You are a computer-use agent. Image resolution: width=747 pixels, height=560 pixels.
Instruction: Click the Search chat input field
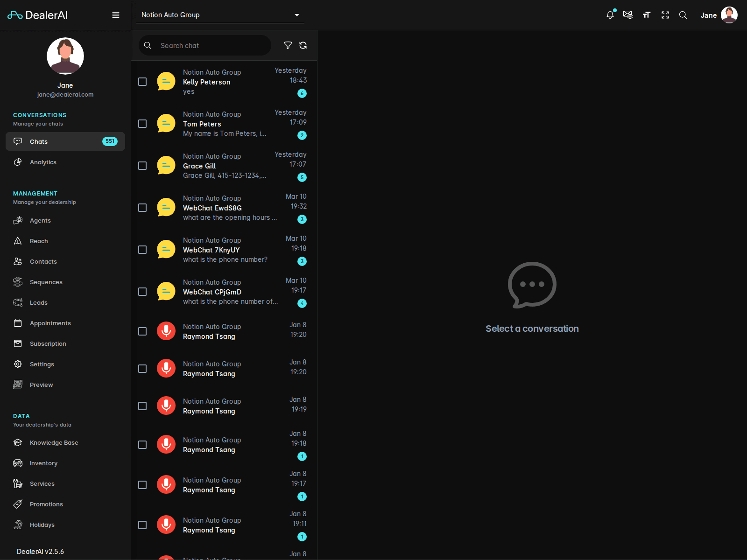tap(212, 45)
